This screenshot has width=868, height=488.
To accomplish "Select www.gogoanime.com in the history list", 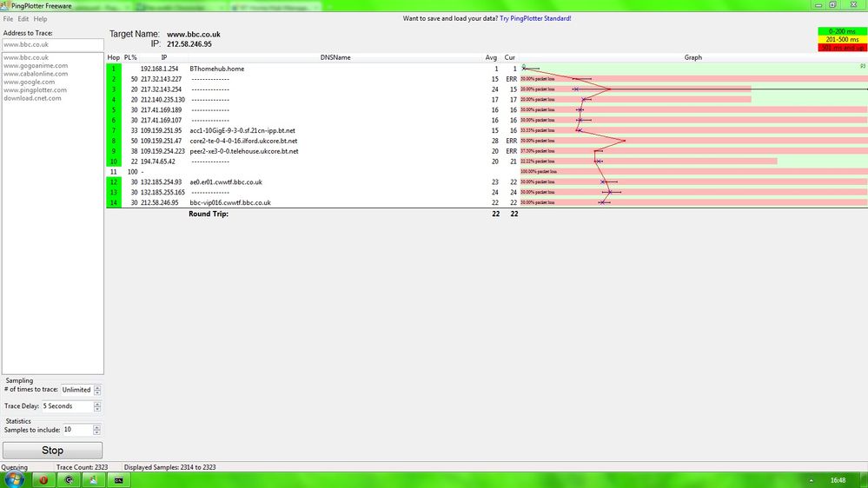I will 36,66.
